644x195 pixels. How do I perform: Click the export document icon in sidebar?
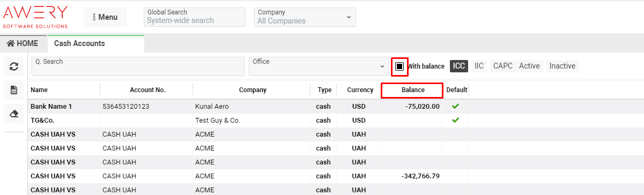tap(14, 91)
